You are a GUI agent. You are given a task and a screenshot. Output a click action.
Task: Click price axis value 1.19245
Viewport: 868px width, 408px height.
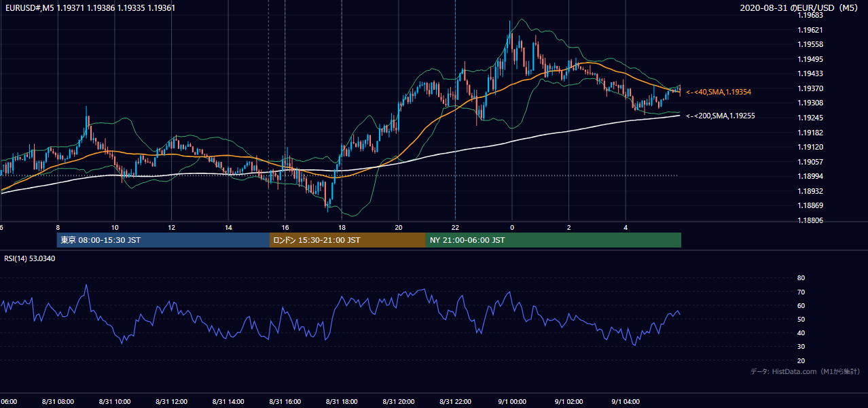click(x=810, y=118)
